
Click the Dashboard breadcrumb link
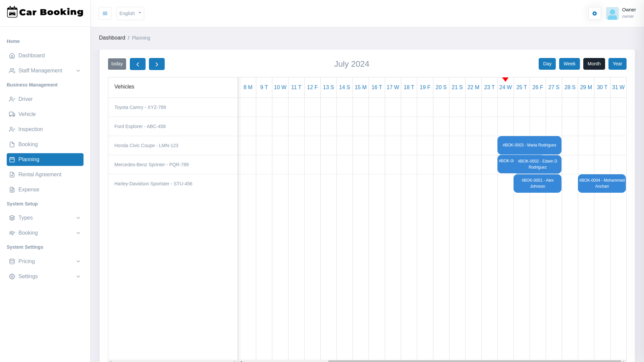pos(112,38)
